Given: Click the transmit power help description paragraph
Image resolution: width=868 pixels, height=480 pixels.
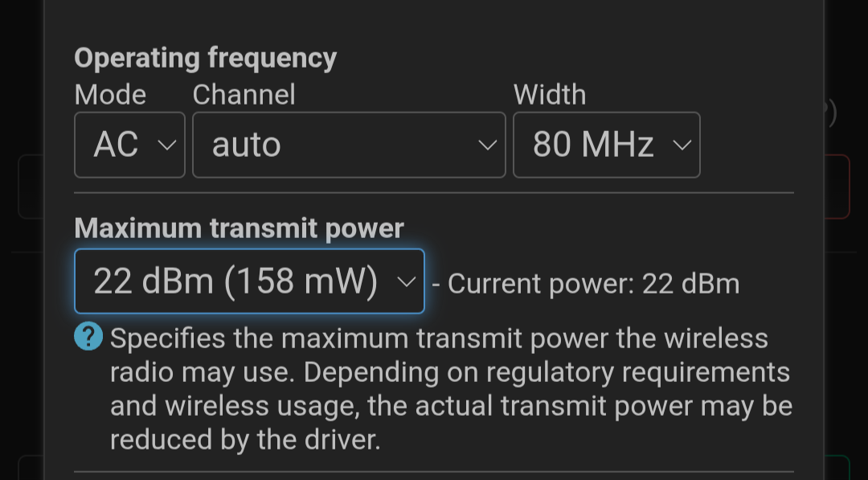Looking at the screenshot, I should tap(451, 389).
